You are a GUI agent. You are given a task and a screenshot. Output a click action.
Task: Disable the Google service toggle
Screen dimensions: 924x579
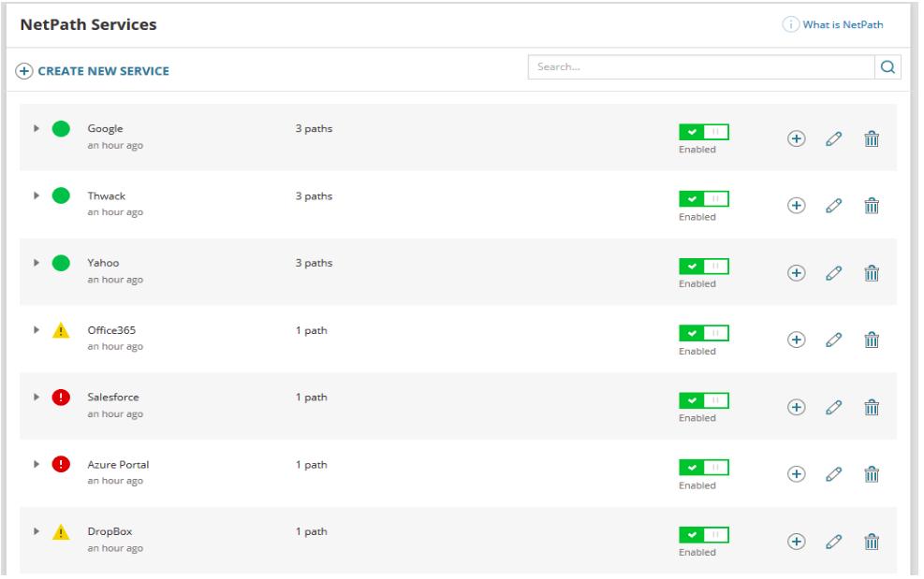704,132
